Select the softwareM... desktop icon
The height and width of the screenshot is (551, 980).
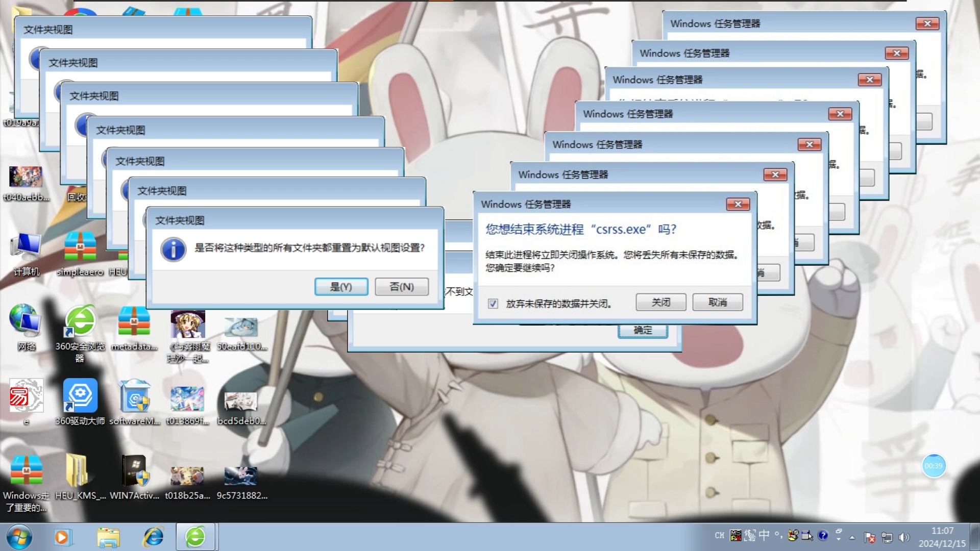pos(135,402)
